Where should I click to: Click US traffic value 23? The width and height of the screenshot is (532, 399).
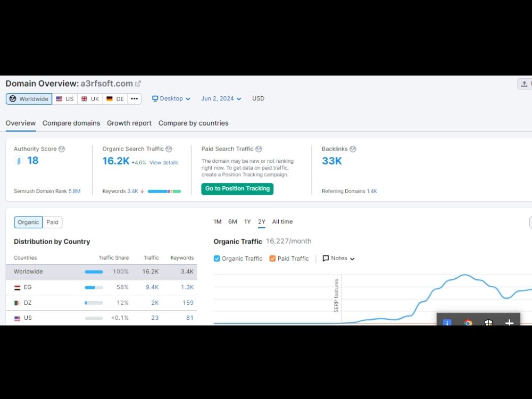click(155, 318)
